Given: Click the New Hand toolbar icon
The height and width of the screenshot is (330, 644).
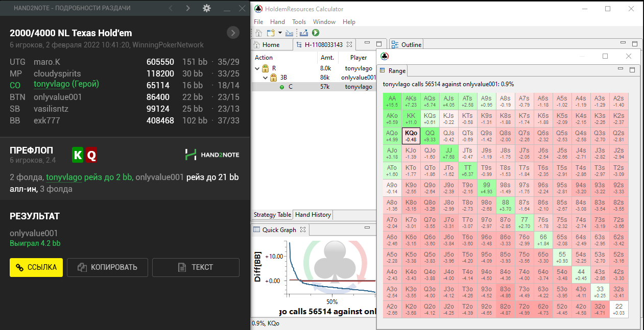Looking at the screenshot, I should (271, 33).
